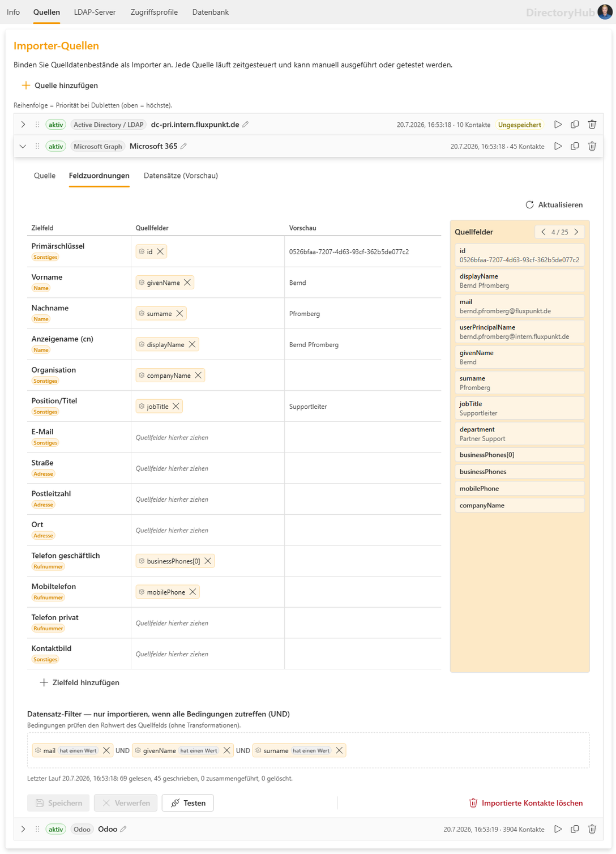
Task: Click the Testen button
Action: pos(188,803)
